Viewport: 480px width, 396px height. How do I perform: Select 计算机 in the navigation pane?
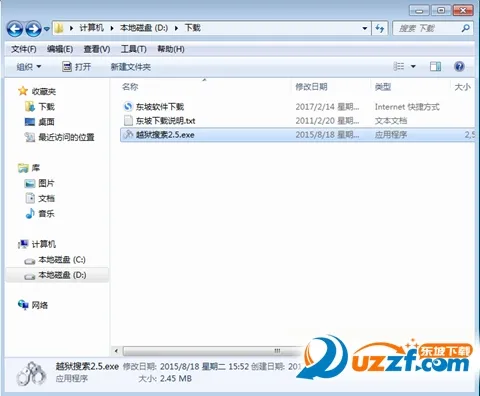click(x=44, y=244)
